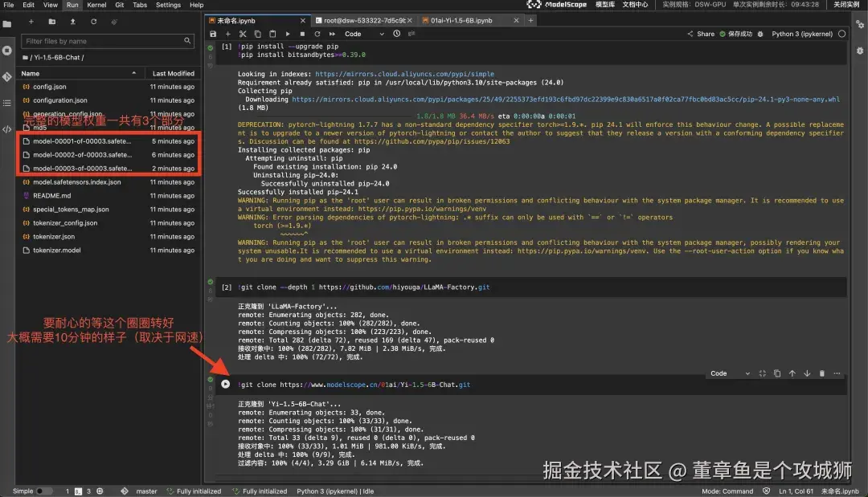This screenshot has height=497, width=868.
Task: Save the notebook with the save icon
Action: pos(213,34)
